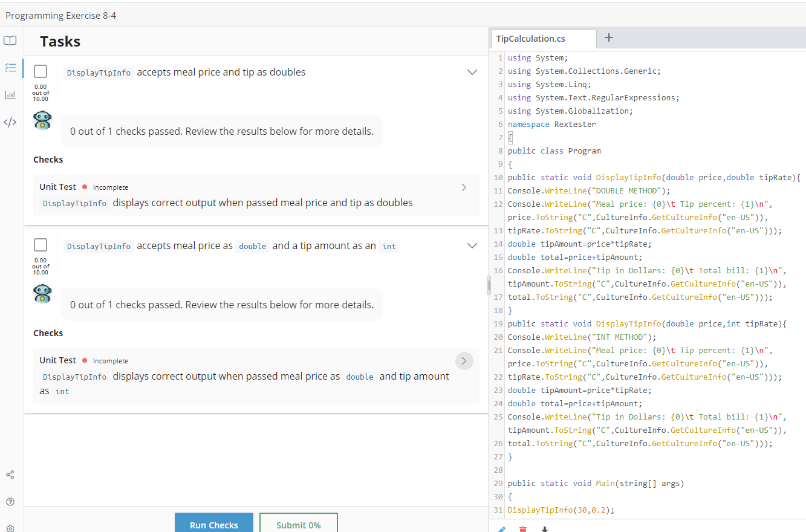Collapse the first DisplayTipInfo task with its chevron
Viewport: 806px width, 532px height.
472,71
